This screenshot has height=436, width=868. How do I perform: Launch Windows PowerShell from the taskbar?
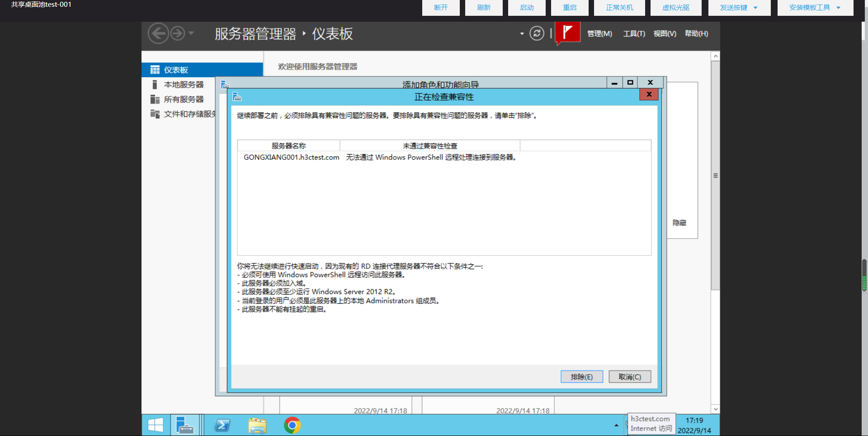point(222,425)
